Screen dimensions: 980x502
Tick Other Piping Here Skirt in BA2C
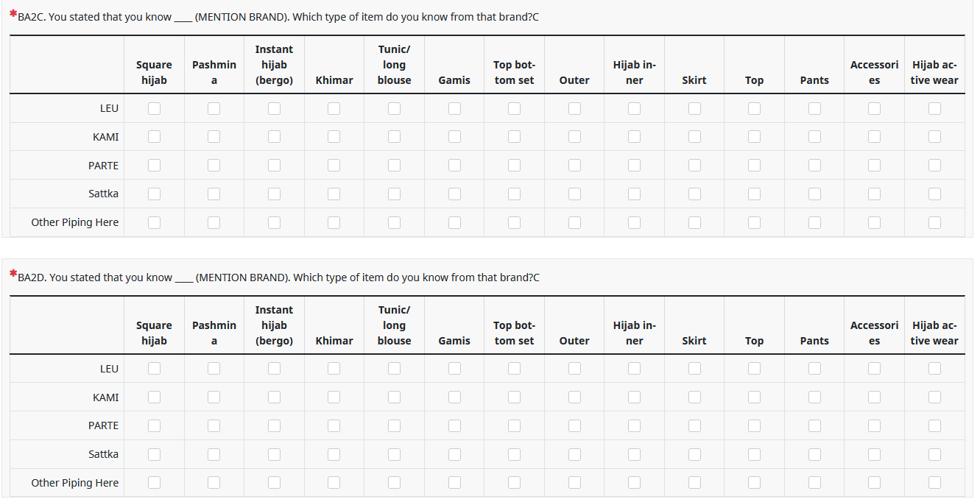(x=694, y=222)
